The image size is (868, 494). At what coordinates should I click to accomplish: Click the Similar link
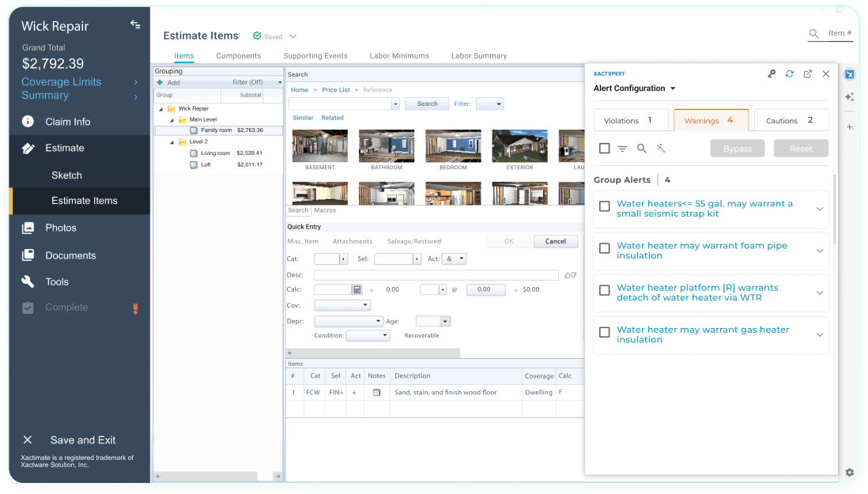(x=303, y=118)
